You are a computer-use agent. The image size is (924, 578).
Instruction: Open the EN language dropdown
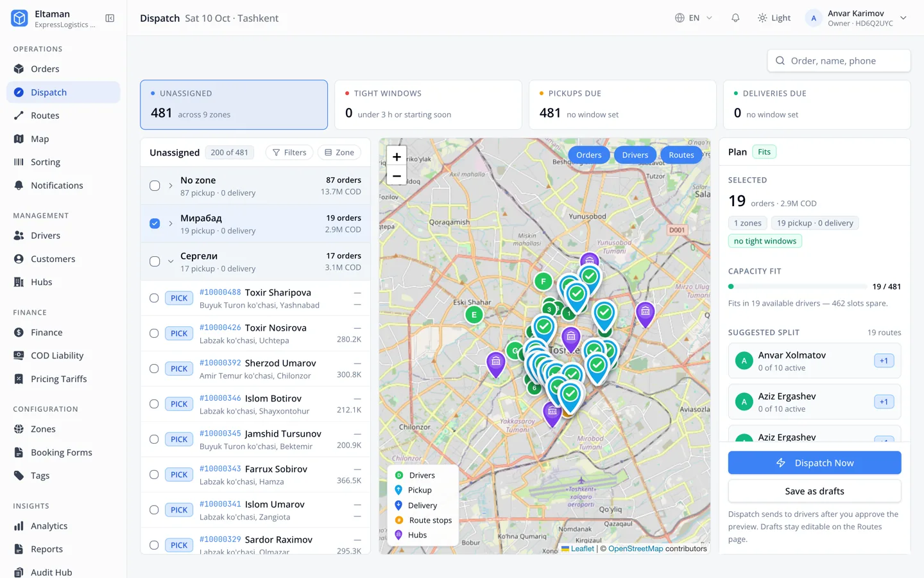(694, 18)
